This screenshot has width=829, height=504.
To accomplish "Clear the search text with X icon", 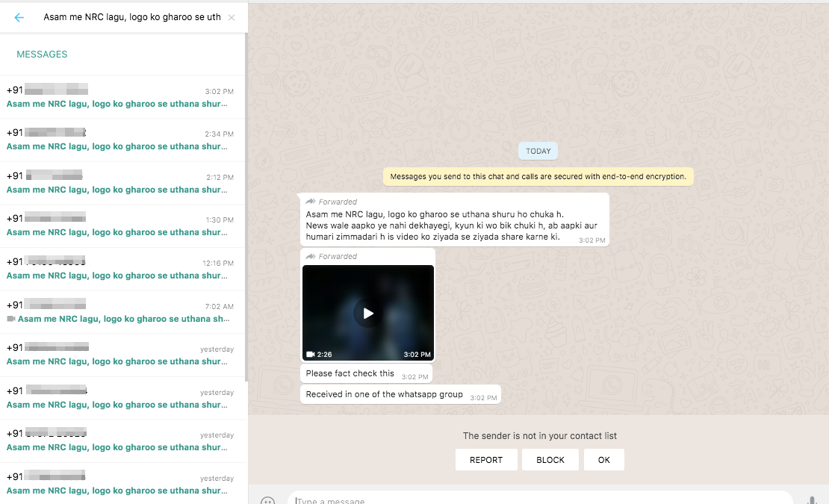I will pyautogui.click(x=232, y=17).
